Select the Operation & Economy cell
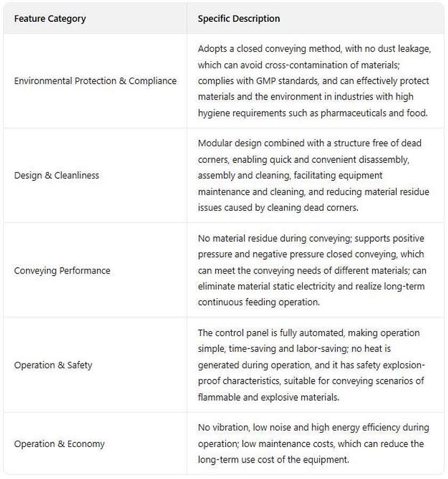This screenshot has width=448, height=479. [59, 444]
